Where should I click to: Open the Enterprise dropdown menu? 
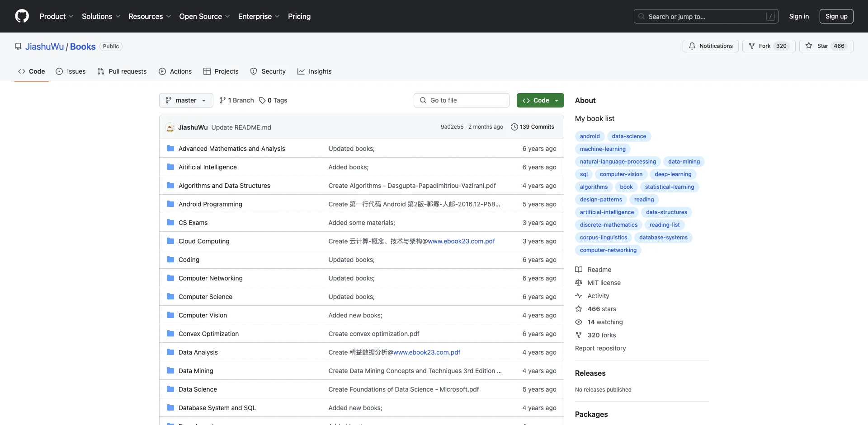pyautogui.click(x=259, y=16)
